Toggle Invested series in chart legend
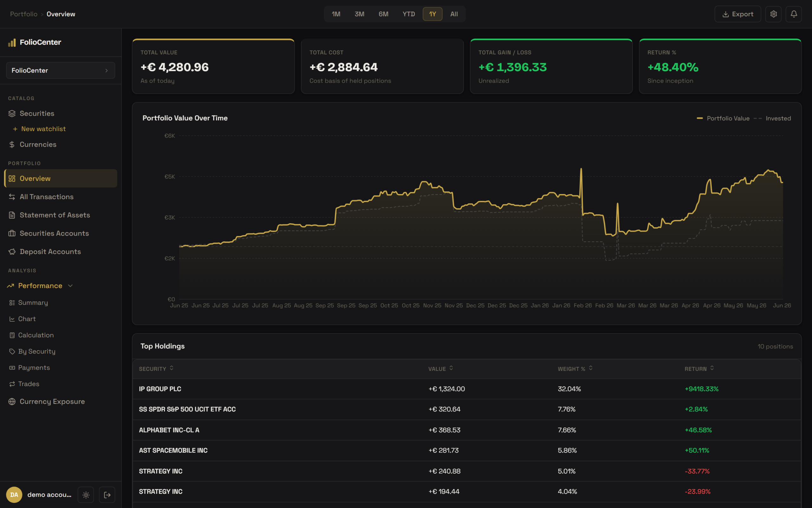 772,118
